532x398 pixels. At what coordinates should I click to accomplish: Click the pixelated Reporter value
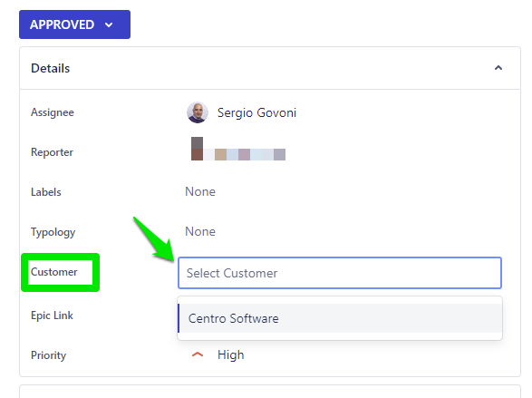[238, 149]
